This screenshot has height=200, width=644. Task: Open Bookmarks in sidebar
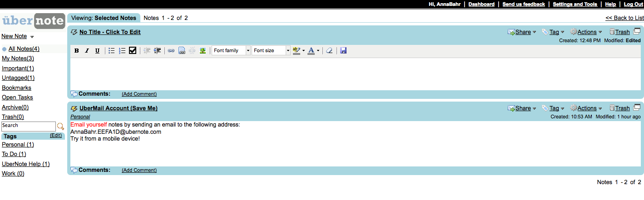click(x=16, y=88)
